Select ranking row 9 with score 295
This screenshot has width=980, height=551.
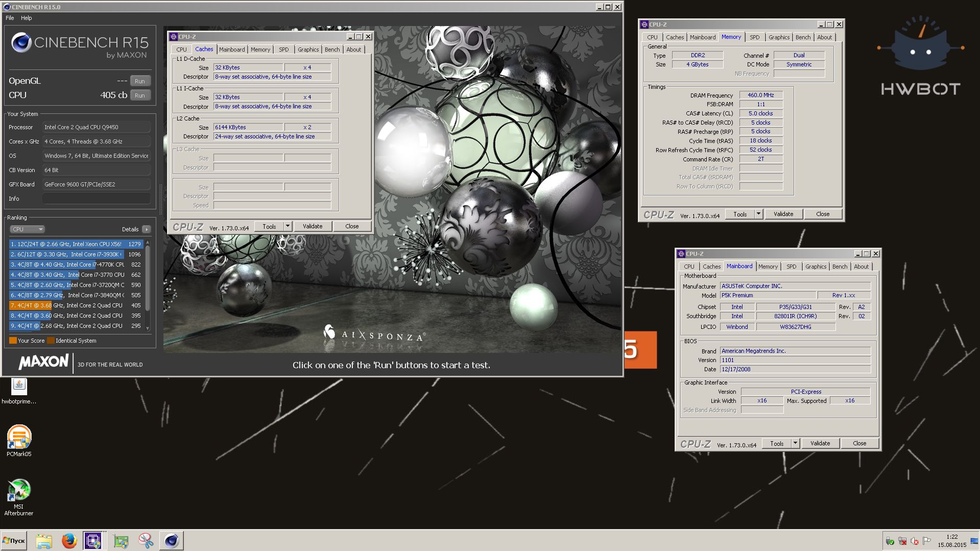pos(76,326)
